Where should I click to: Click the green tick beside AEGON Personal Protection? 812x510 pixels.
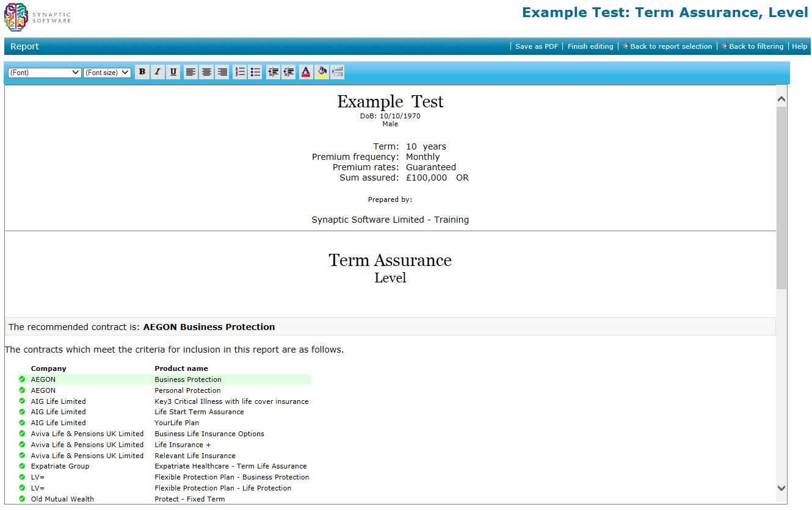(x=22, y=390)
